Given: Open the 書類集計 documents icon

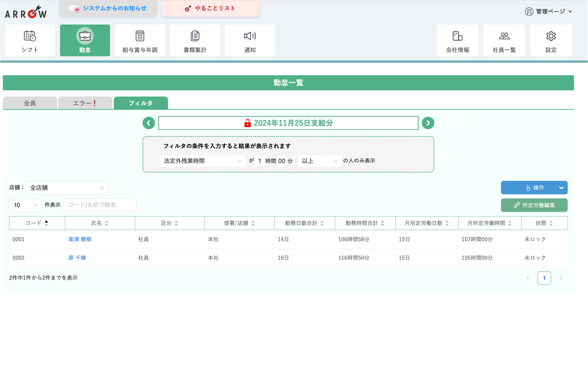Looking at the screenshot, I should 195,36.
